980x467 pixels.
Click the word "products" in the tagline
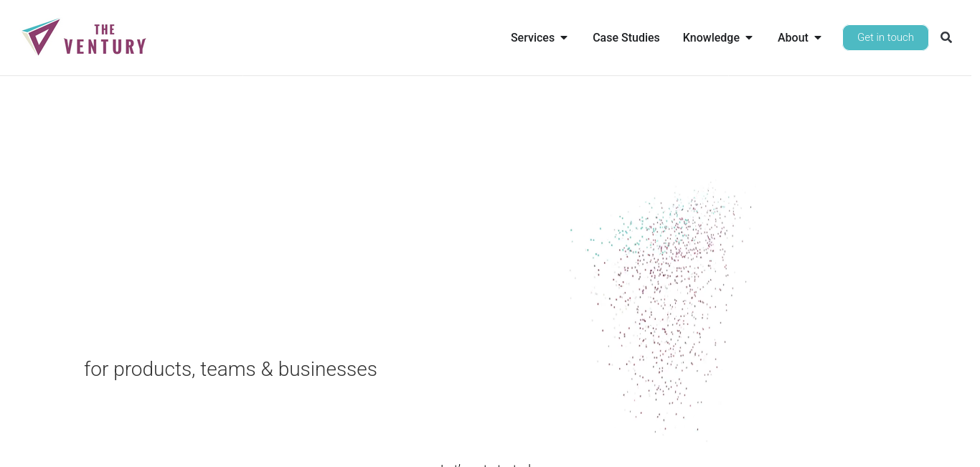154,369
